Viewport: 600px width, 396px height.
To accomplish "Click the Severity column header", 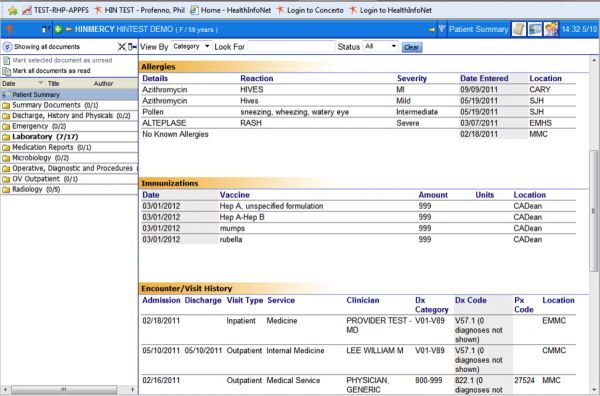I will (x=412, y=78).
